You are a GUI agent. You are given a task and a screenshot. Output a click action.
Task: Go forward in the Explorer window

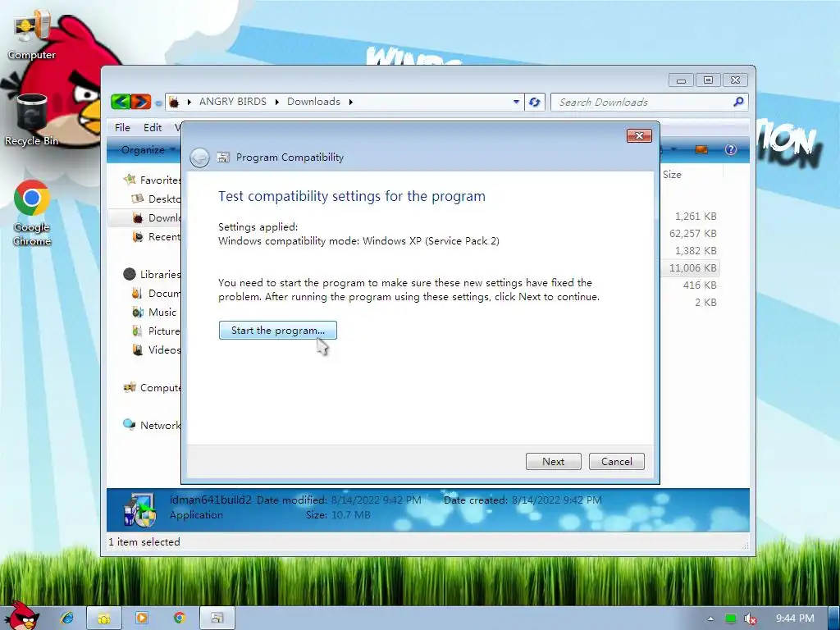pyautogui.click(x=141, y=101)
